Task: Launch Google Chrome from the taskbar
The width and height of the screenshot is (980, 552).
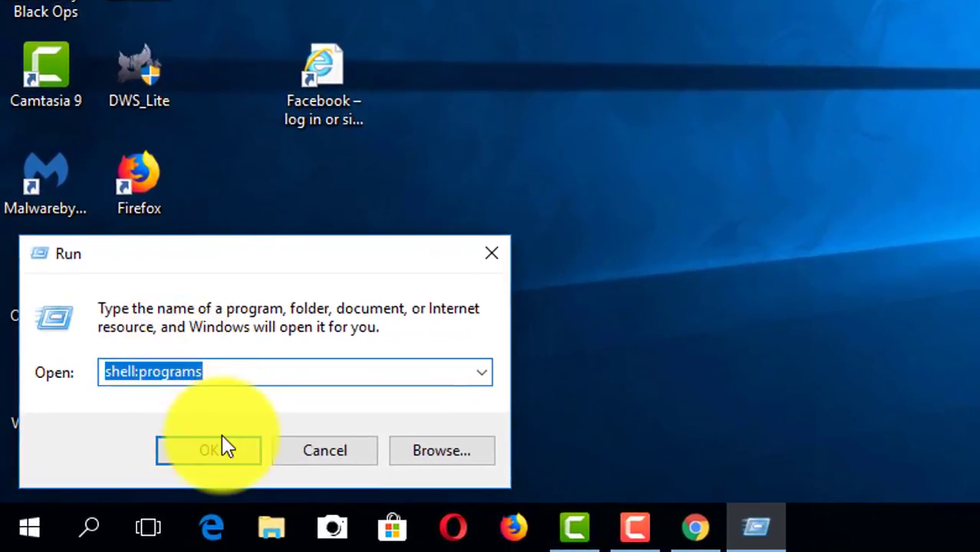Action: pos(696,527)
